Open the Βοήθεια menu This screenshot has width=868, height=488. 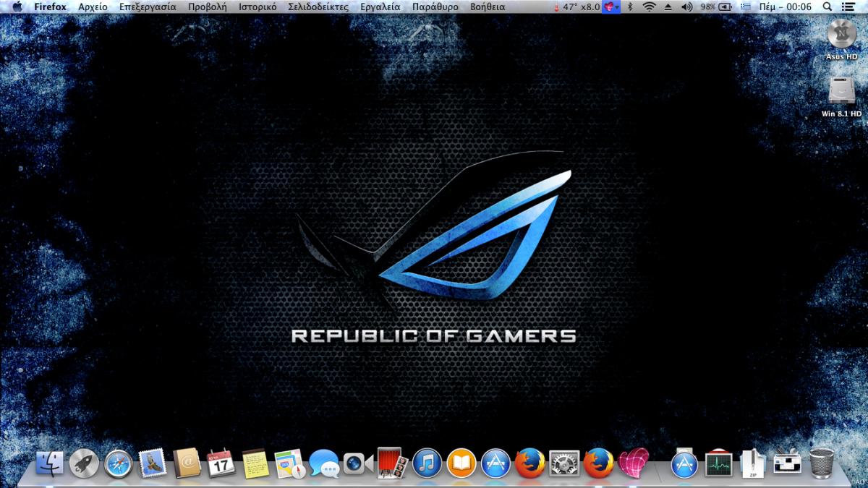pos(488,7)
